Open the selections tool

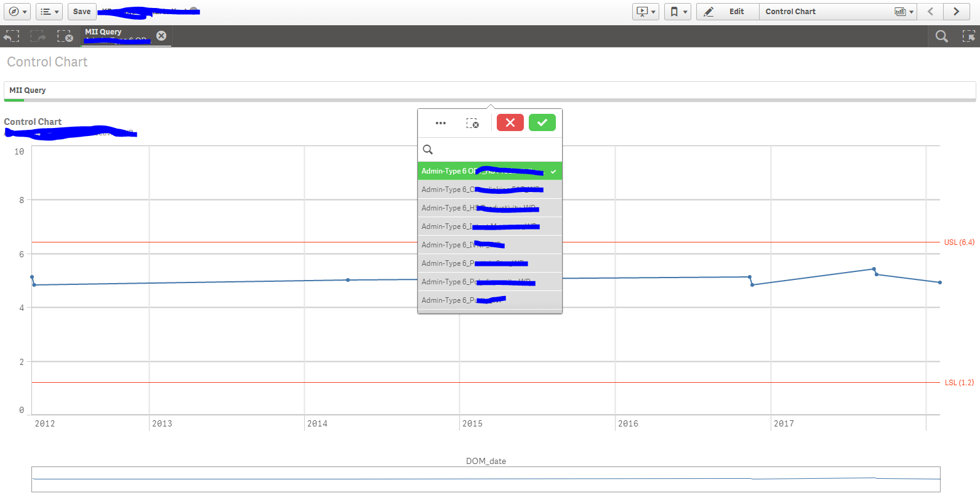(968, 36)
